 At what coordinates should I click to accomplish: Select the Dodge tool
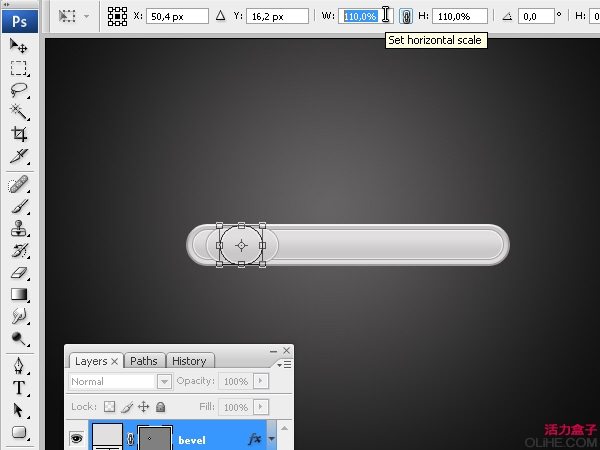(18, 339)
